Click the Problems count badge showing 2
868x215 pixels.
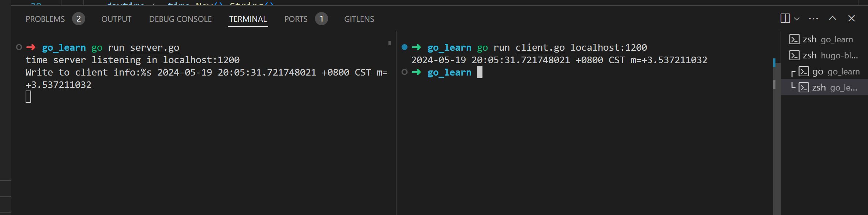(x=78, y=19)
